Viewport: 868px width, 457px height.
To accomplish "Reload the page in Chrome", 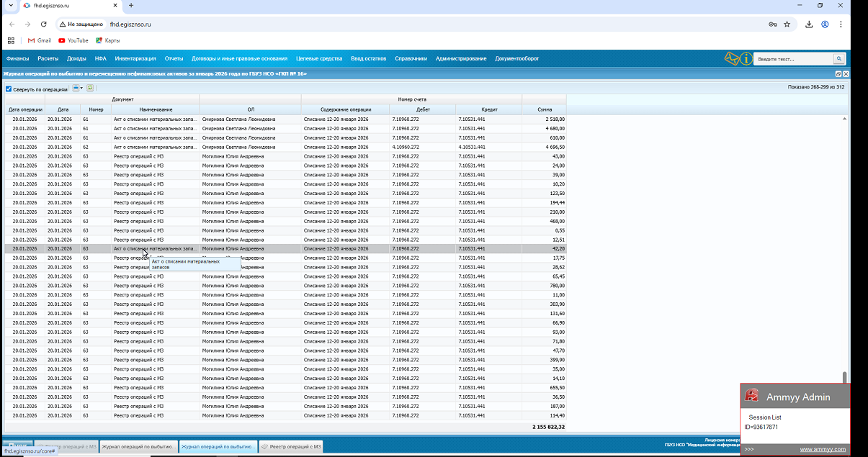I will 43,24.
